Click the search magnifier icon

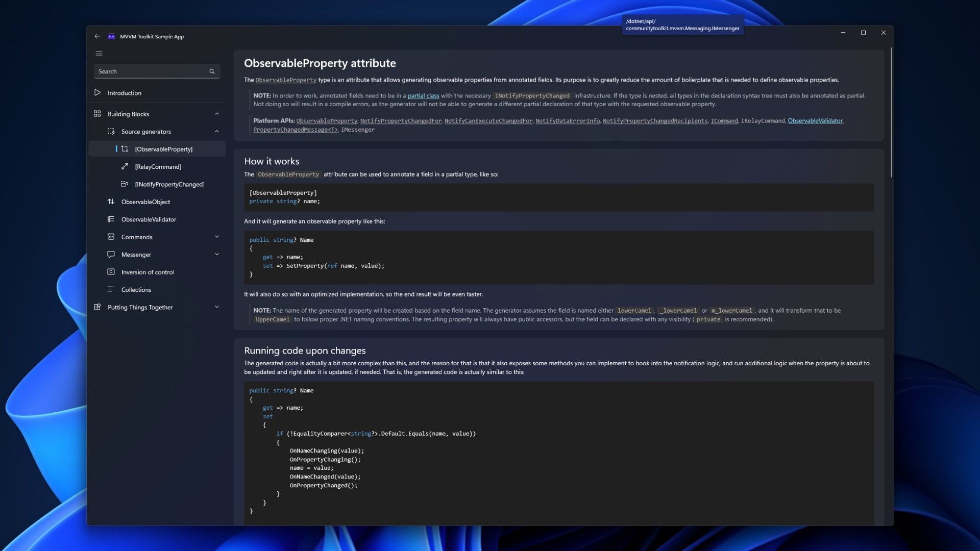(212, 71)
